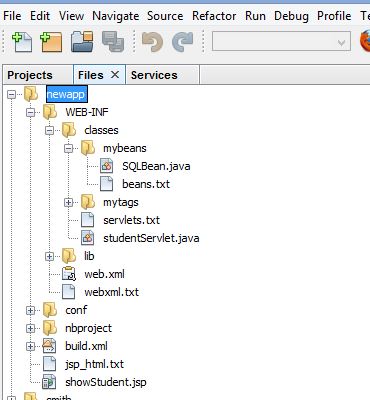Select the servlets.txt file name
This screenshot has height=400, width=370.
pos(131,220)
